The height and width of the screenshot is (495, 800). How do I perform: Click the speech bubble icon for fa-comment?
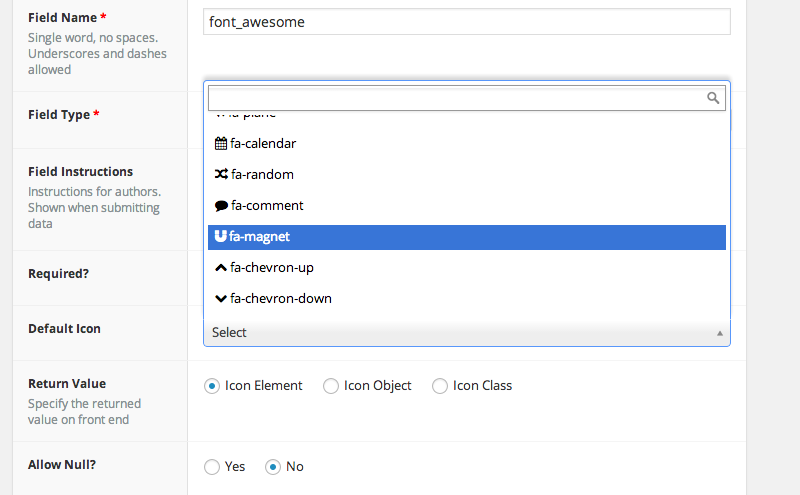point(221,206)
